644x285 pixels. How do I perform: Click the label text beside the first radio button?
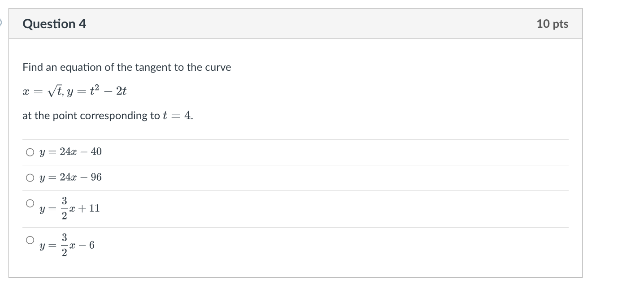70,152
